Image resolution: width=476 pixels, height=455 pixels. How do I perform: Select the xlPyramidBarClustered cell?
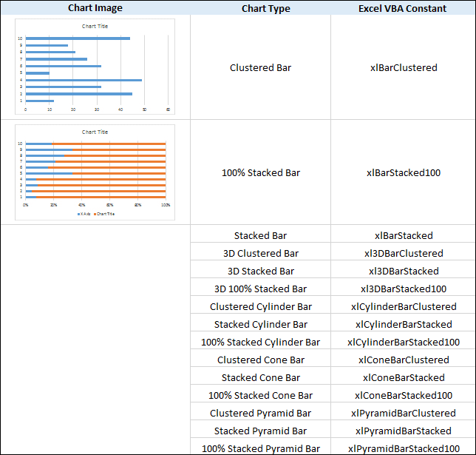pyautogui.click(x=404, y=413)
